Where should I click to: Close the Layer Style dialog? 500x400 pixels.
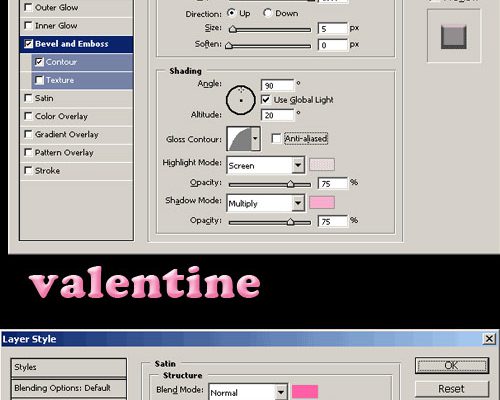(489, 339)
